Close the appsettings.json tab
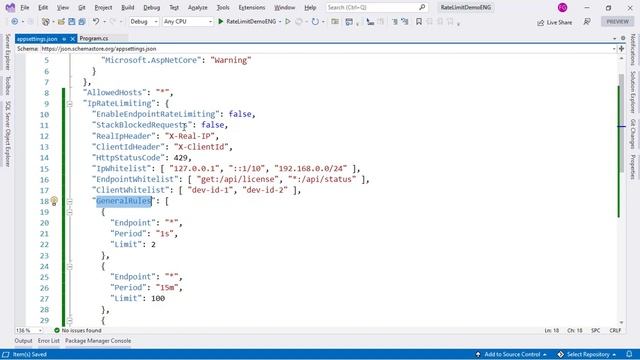 point(73,39)
